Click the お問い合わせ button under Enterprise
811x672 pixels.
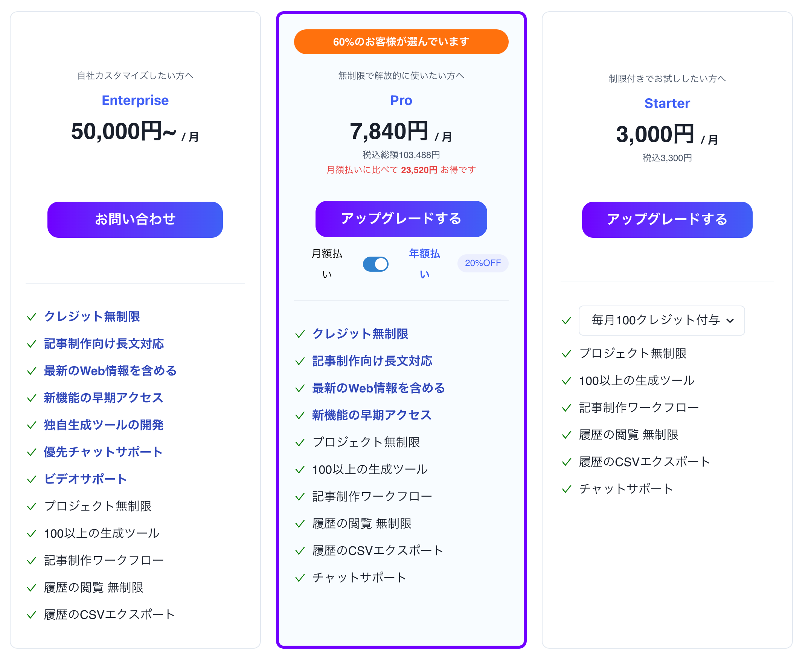[x=135, y=220]
